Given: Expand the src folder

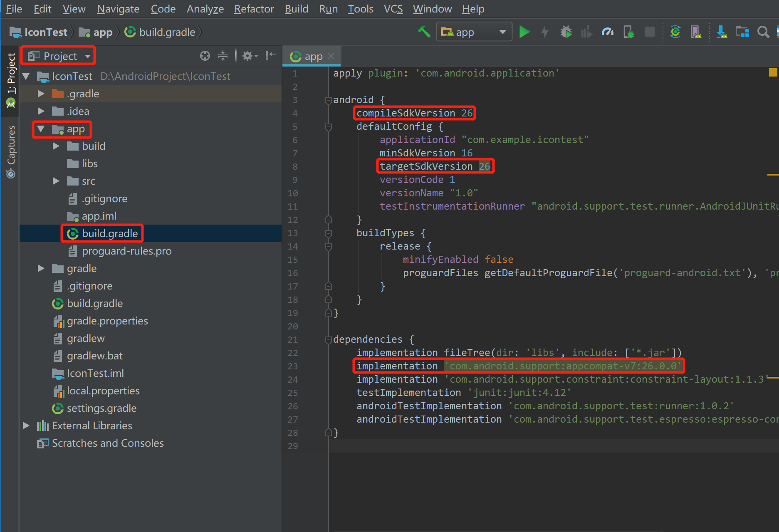Looking at the screenshot, I should [56, 181].
